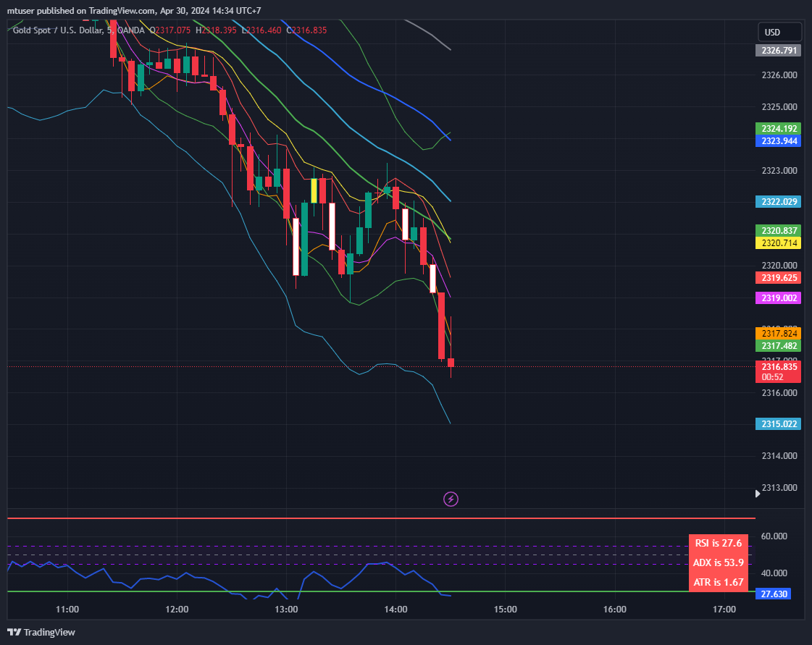The height and width of the screenshot is (645, 812).
Task: Click the 13:00 time axis label
Action: click(286, 610)
